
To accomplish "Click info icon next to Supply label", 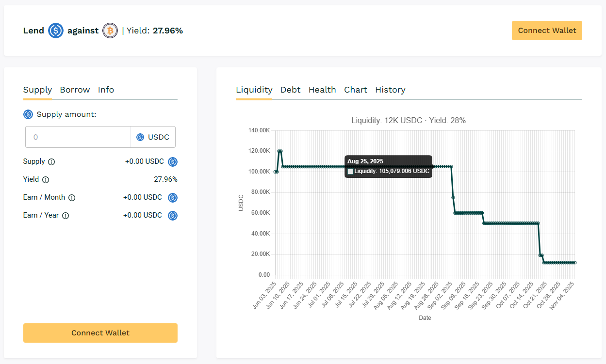I will pyautogui.click(x=51, y=162).
